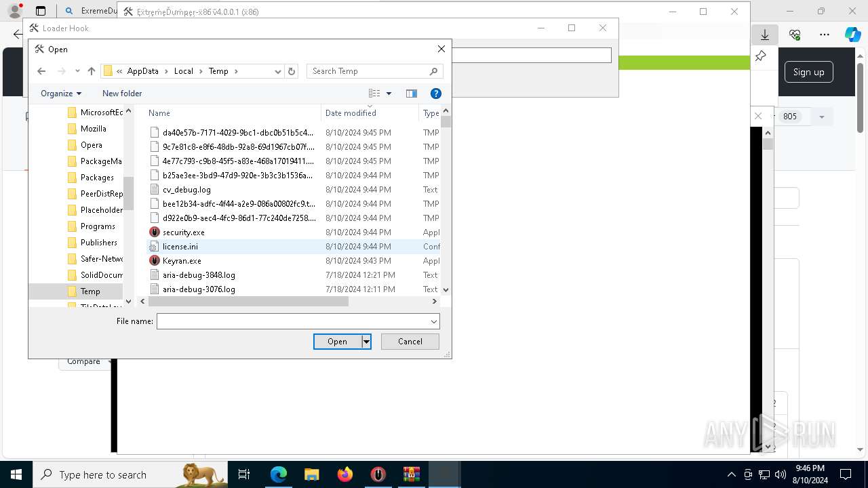
Task: Select the d922e0b9 TMP file
Action: pyautogui.click(x=239, y=218)
